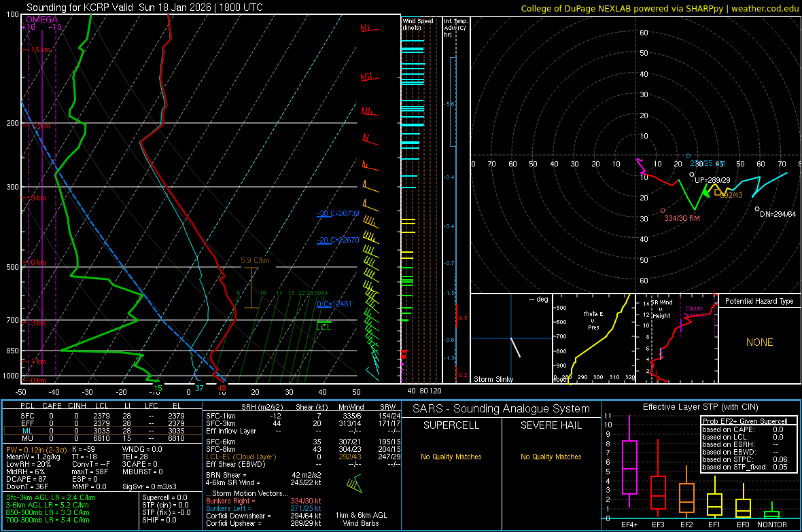Click the NONE hazard type text
Image resolution: width=802 pixels, height=532 pixels.
click(x=760, y=342)
